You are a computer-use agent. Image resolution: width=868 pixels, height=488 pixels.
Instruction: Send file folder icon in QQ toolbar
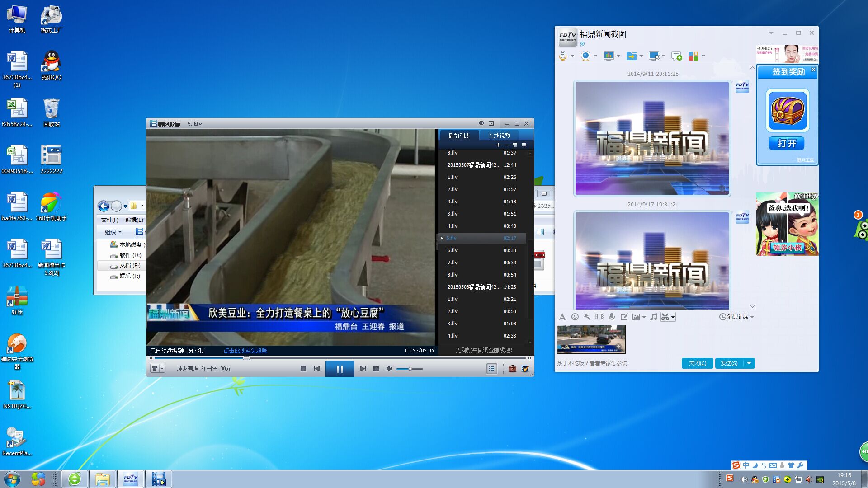(632, 56)
